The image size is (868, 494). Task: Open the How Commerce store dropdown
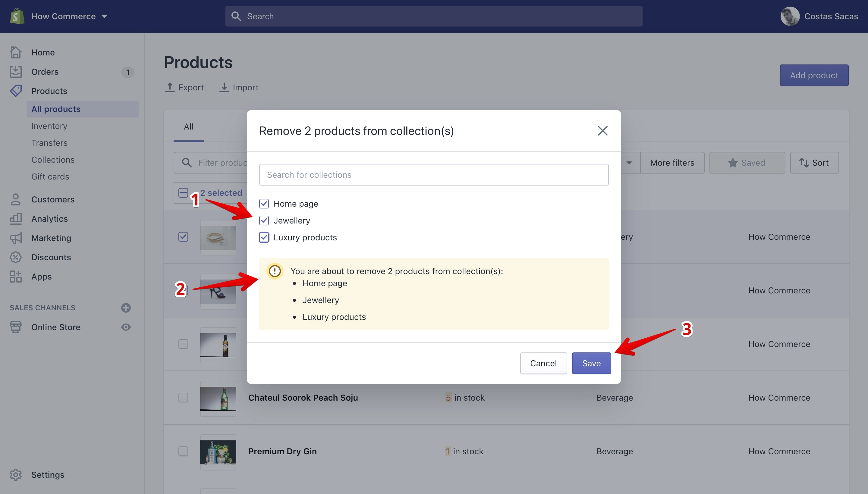click(70, 16)
